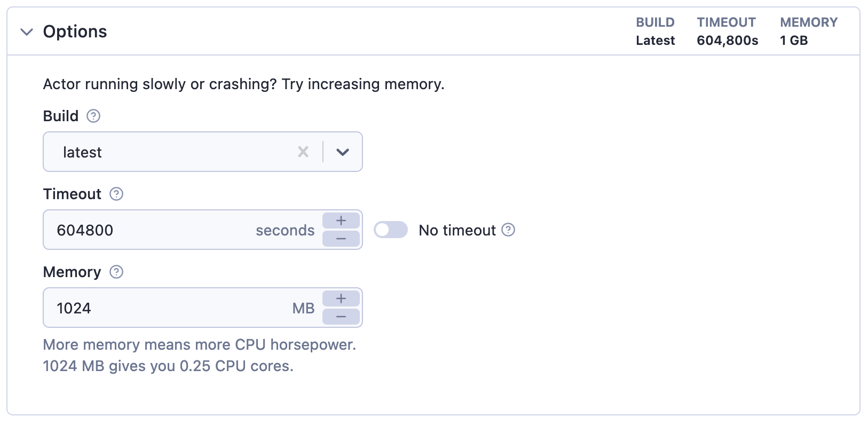Enable the No timeout switch

390,230
